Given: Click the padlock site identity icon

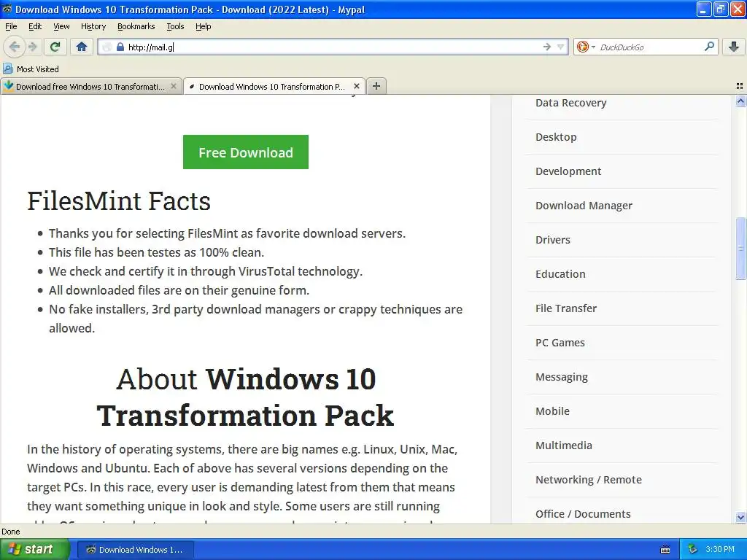Looking at the screenshot, I should (x=120, y=47).
